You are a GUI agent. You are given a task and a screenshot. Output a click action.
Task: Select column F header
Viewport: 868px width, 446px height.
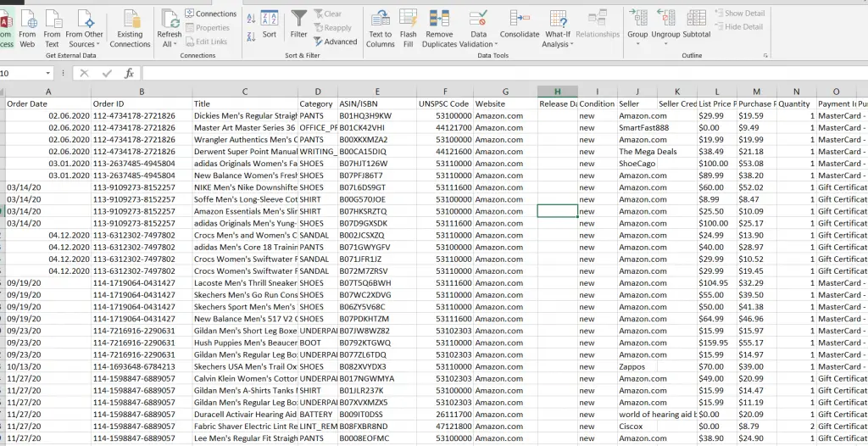(x=445, y=92)
